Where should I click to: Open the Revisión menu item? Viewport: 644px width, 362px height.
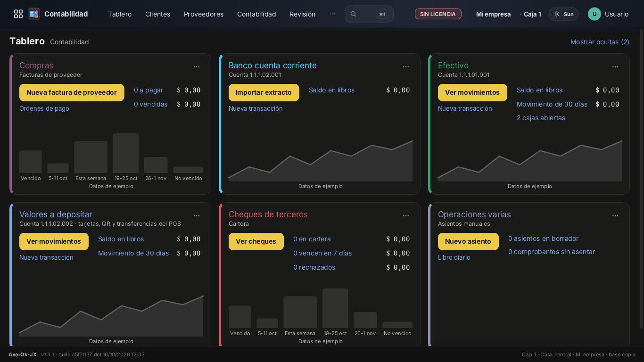click(x=302, y=14)
